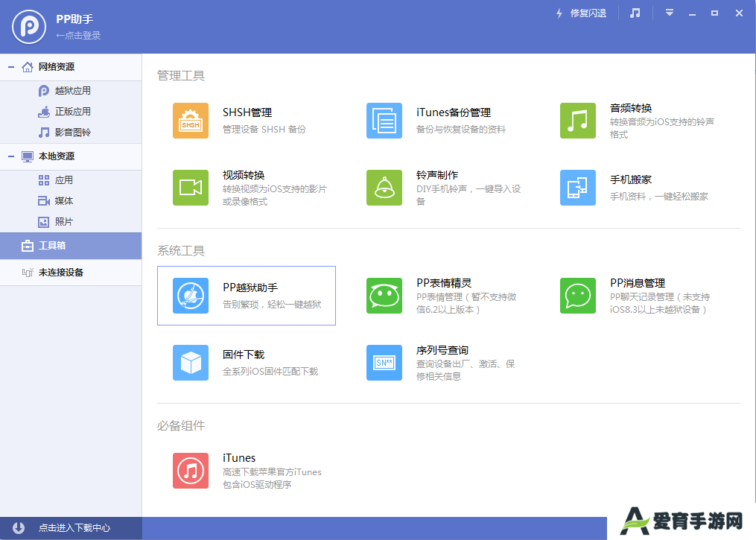Open the 手机搬家 title text

631,180
